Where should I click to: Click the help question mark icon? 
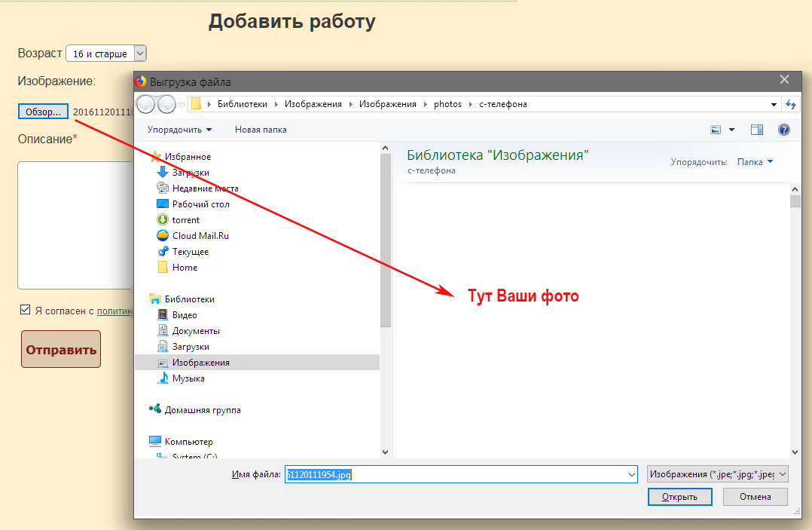[784, 130]
